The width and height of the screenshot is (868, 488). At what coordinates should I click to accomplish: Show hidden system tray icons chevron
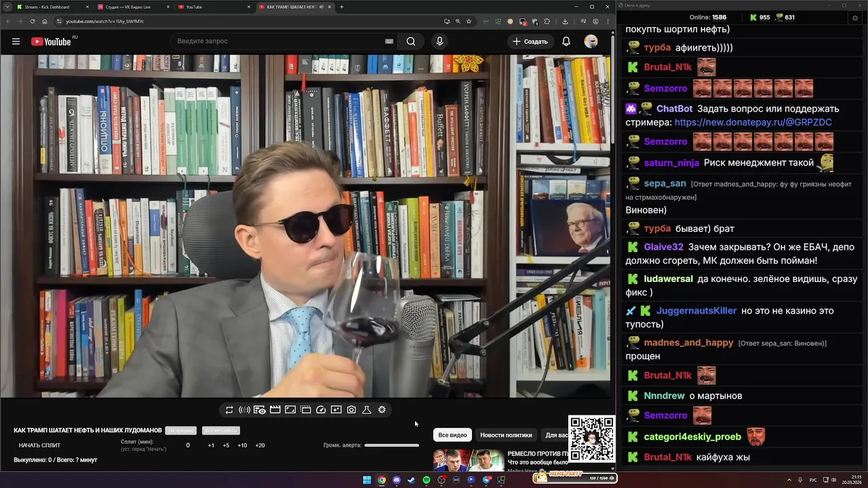(x=789, y=480)
